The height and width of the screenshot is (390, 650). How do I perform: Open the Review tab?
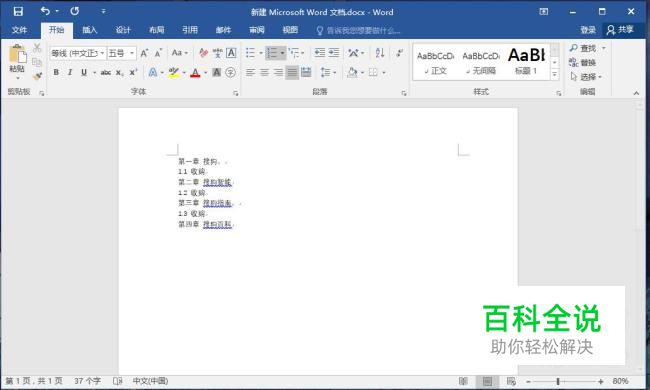click(257, 30)
